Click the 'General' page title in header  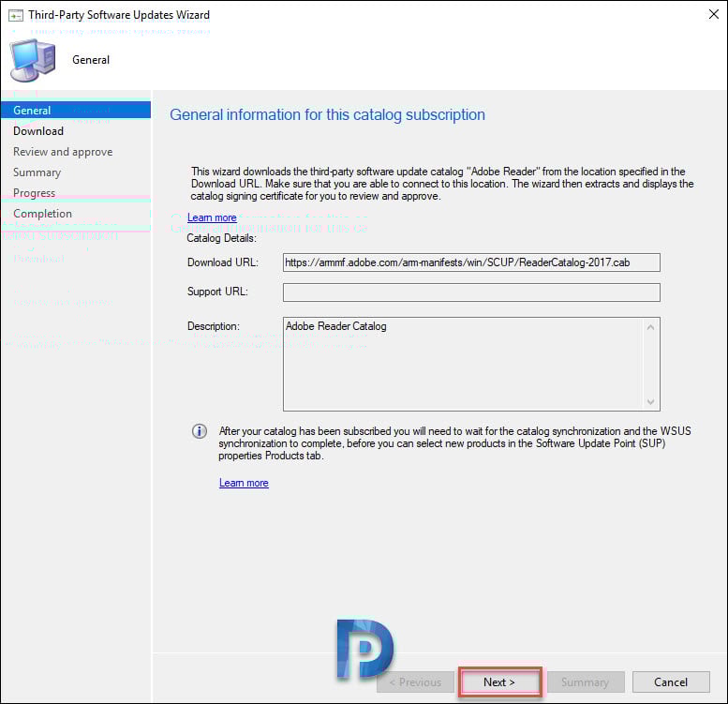click(91, 60)
